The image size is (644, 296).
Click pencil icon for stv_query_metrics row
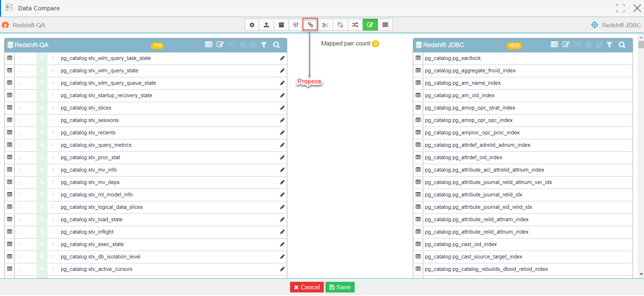click(282, 145)
